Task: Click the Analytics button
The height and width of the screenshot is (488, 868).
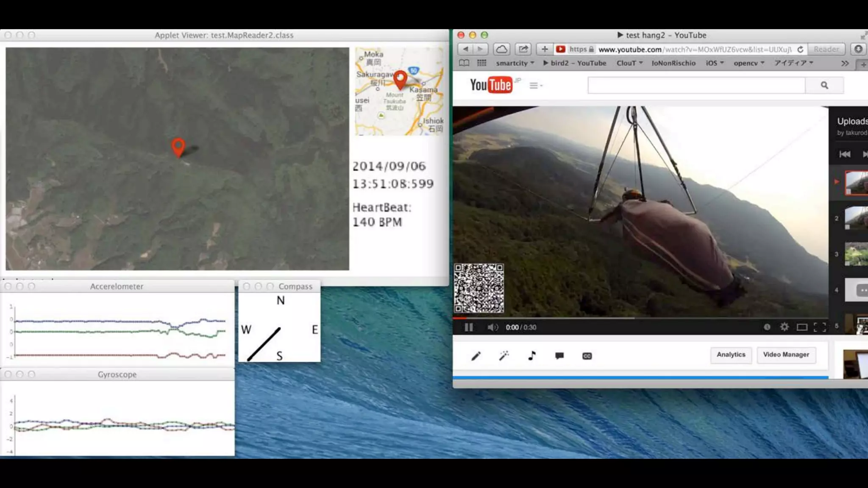Action: [731, 355]
